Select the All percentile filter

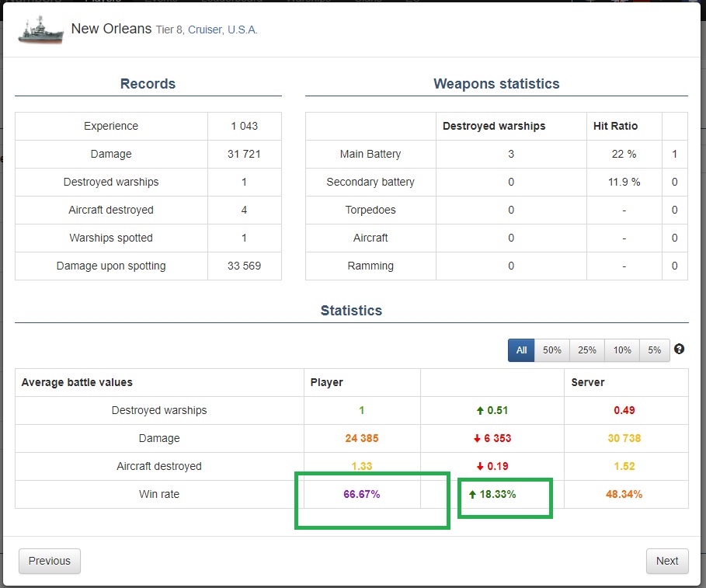point(521,350)
